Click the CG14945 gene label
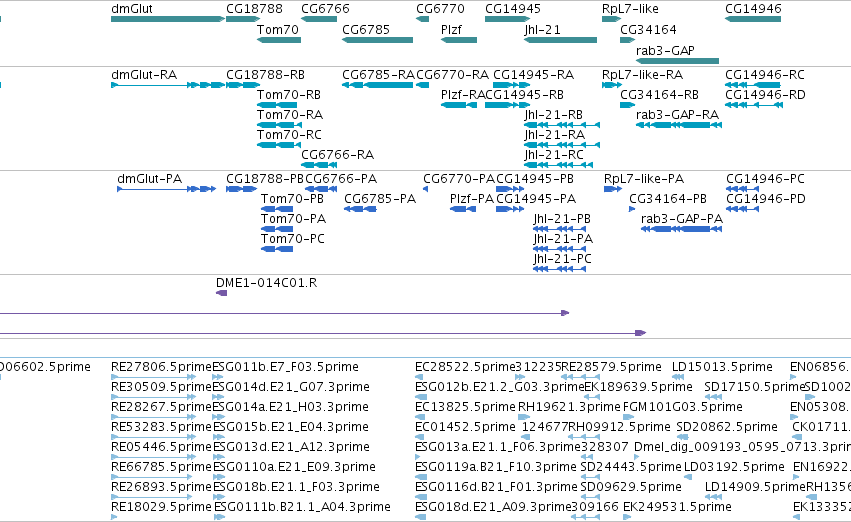 click(513, 9)
